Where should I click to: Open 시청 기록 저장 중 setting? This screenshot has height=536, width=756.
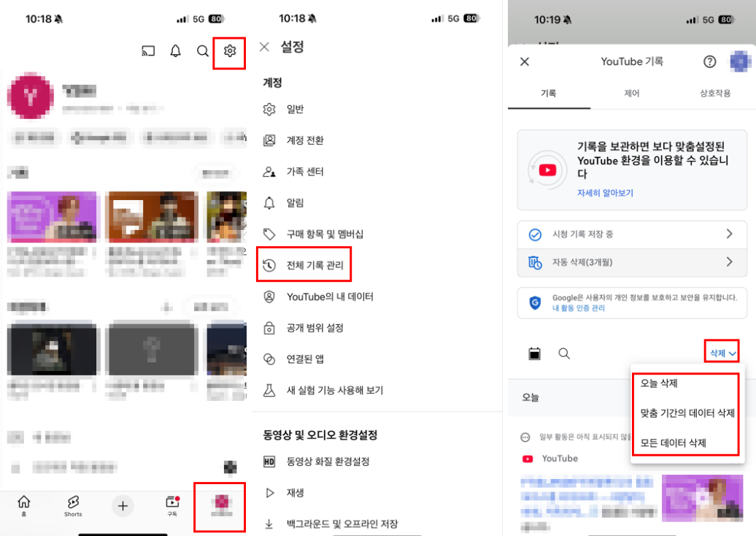click(631, 234)
